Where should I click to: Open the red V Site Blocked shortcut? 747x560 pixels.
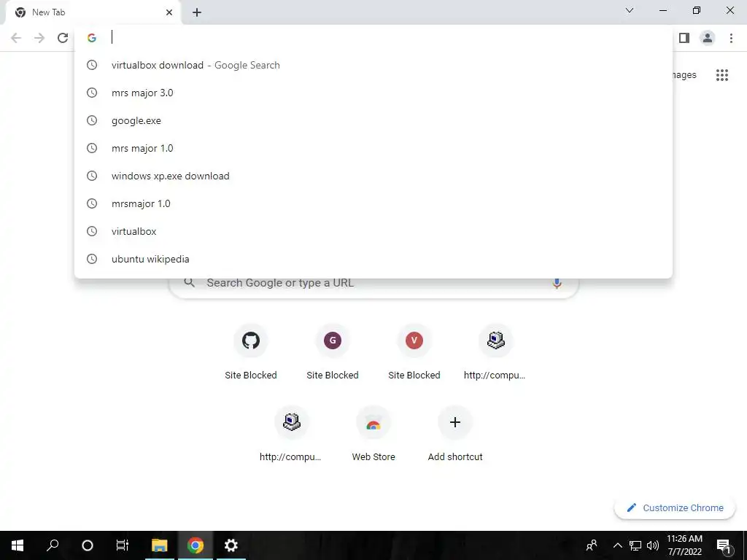[x=414, y=352]
